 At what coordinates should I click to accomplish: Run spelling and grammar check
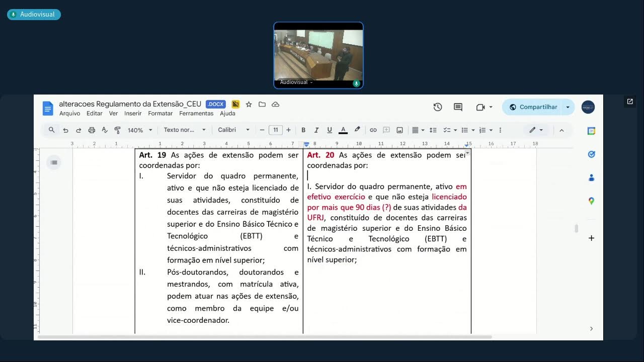pos(105,130)
